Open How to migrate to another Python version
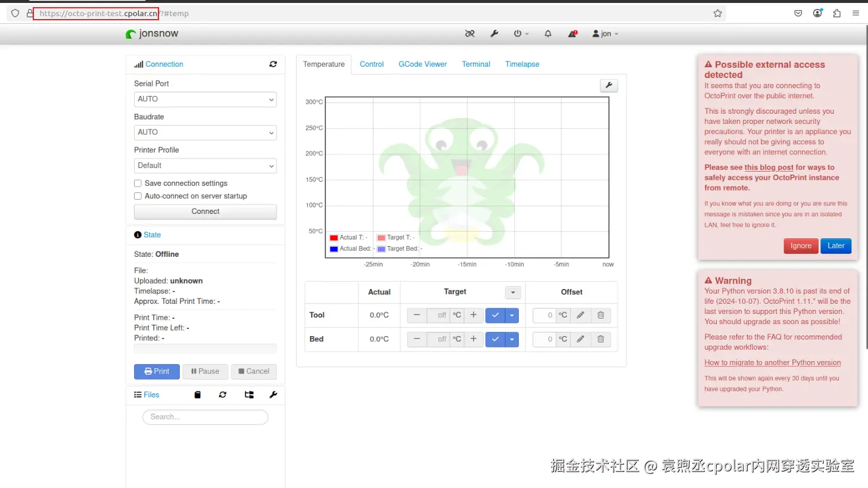Viewport: 868px width, 488px height. [x=773, y=363]
